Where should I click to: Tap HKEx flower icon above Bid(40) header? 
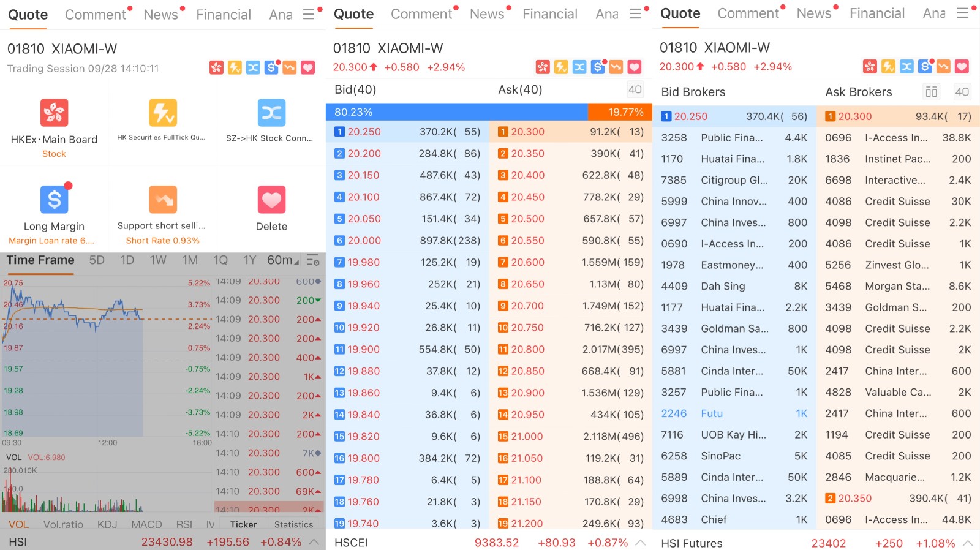click(x=543, y=67)
